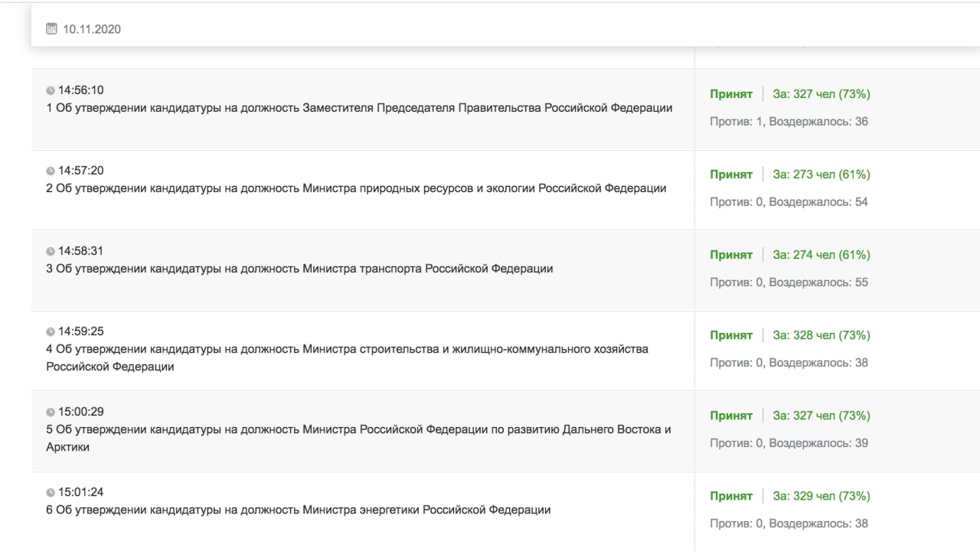980x551 pixels.
Task: Open item 1 about Заместителя Председателя Правительства
Action: coord(359,108)
